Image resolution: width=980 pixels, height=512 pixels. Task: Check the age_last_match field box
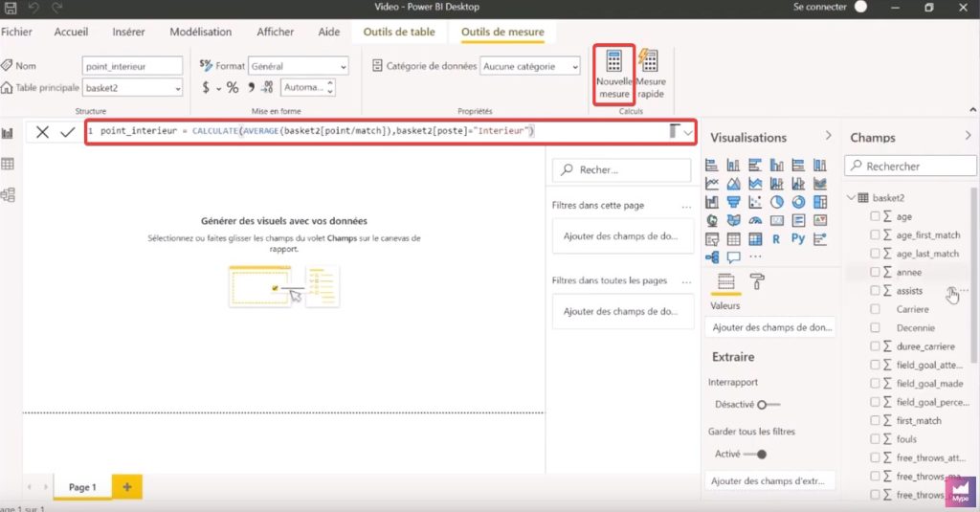pyautogui.click(x=875, y=254)
